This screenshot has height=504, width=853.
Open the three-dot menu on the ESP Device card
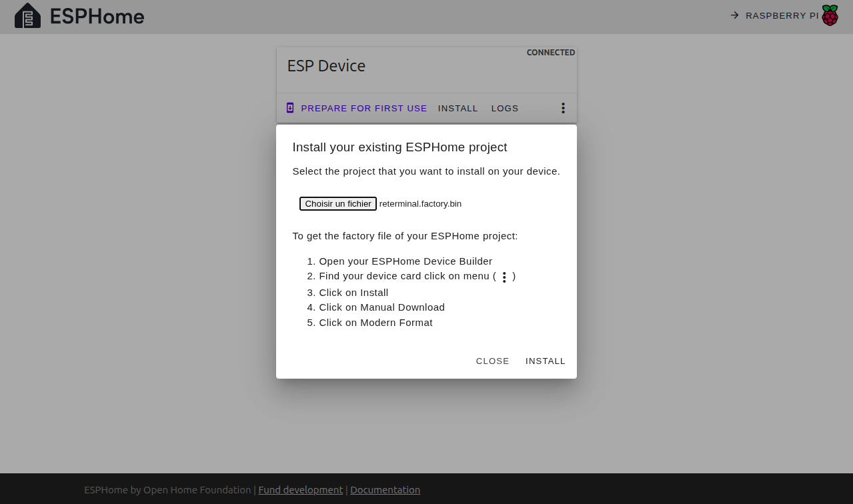point(563,107)
